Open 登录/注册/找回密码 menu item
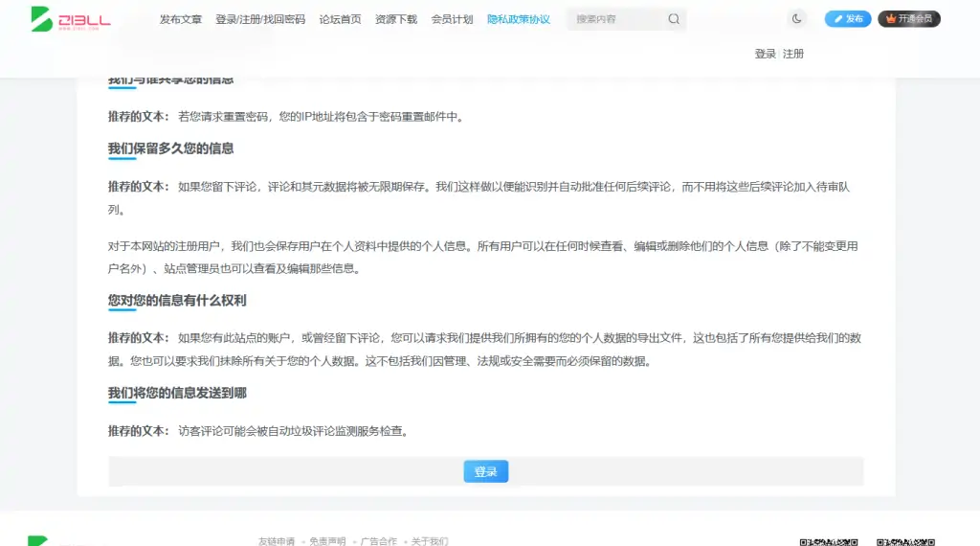This screenshot has width=980, height=546. tap(260, 19)
